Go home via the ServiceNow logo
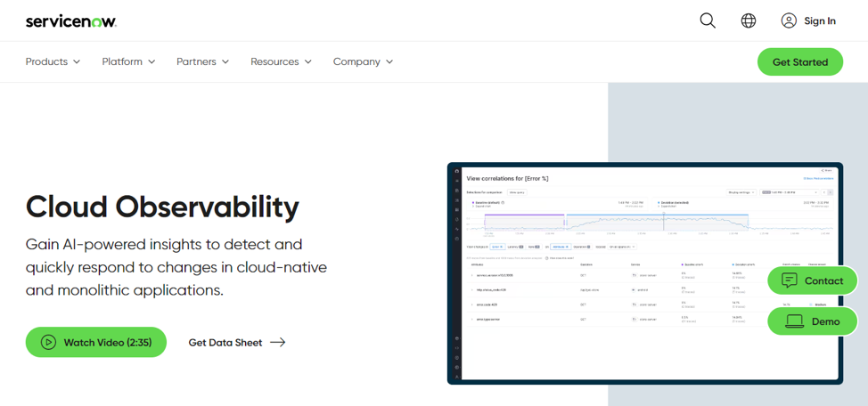 [71, 20]
